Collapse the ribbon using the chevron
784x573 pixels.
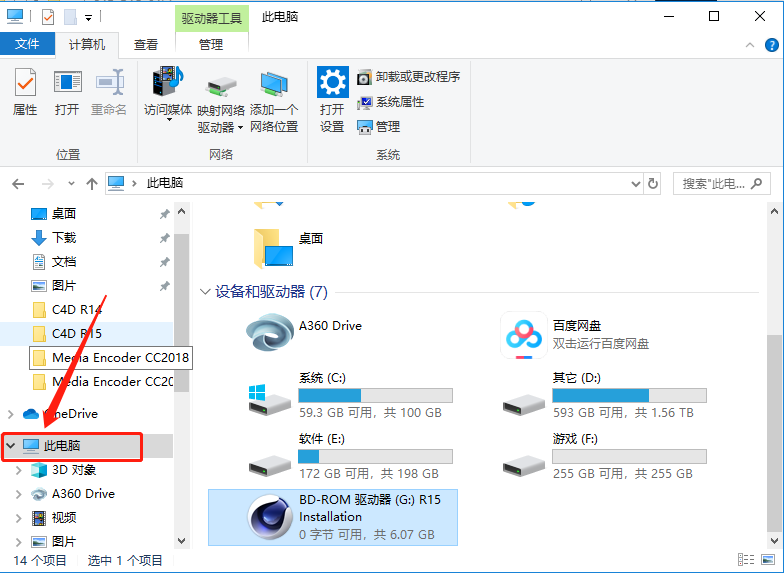(750, 45)
